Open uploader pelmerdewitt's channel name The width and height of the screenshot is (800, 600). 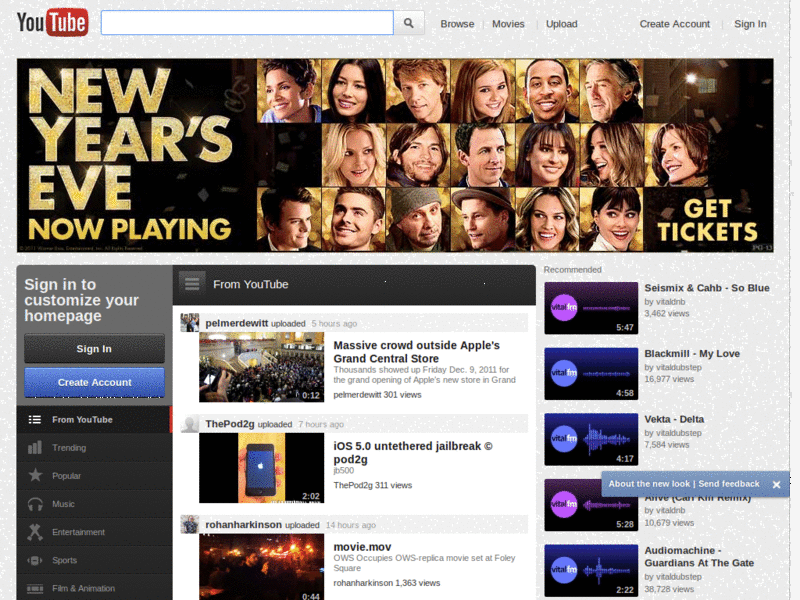coord(237,323)
